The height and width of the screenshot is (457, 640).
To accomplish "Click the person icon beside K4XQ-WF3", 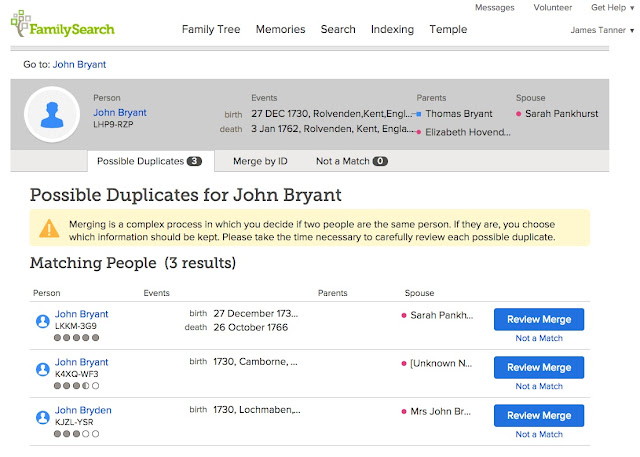I will (x=43, y=369).
